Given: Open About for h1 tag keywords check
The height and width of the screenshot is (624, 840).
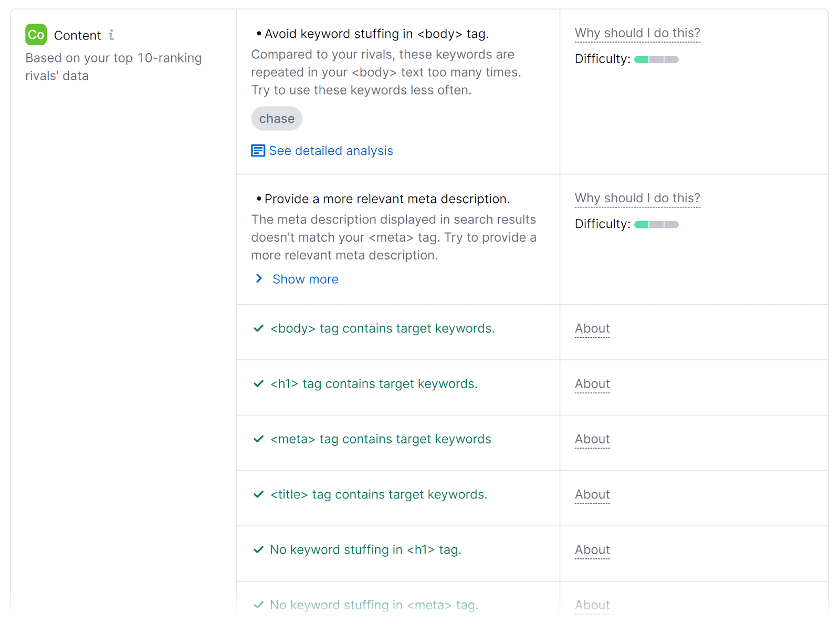Looking at the screenshot, I should [x=592, y=383].
